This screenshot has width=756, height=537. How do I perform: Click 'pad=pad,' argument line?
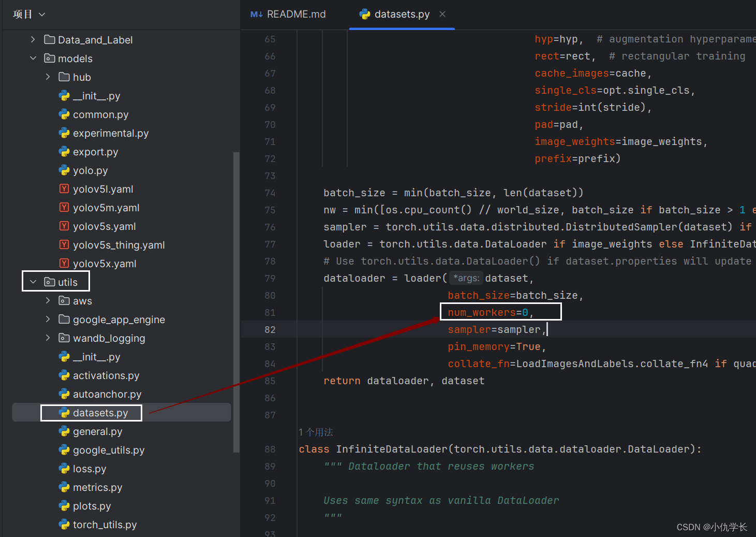tap(559, 125)
